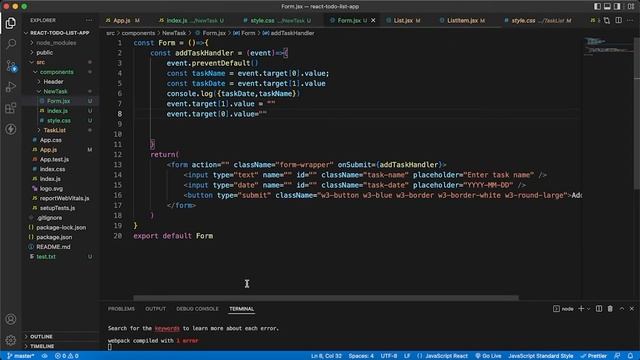Toggle secondary sidebar layout button
The width and height of the screenshot is (640, 360).
618,7
